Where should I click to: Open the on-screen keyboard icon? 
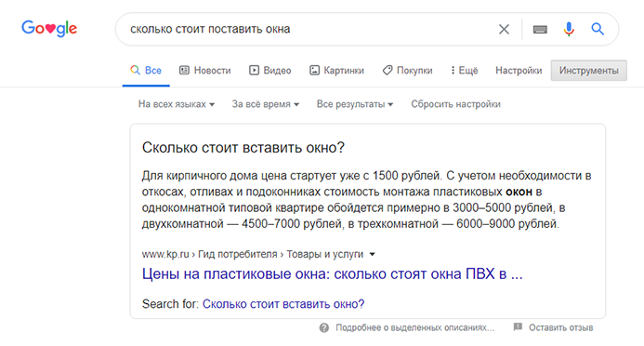[x=540, y=29]
